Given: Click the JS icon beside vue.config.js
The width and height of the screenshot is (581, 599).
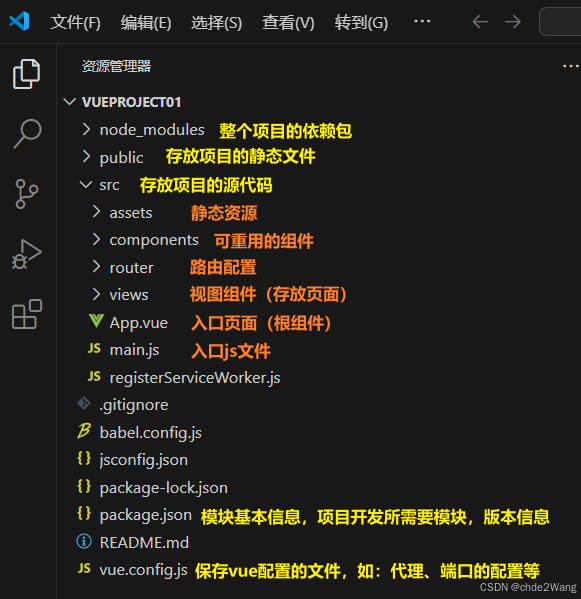Looking at the screenshot, I should point(84,568).
